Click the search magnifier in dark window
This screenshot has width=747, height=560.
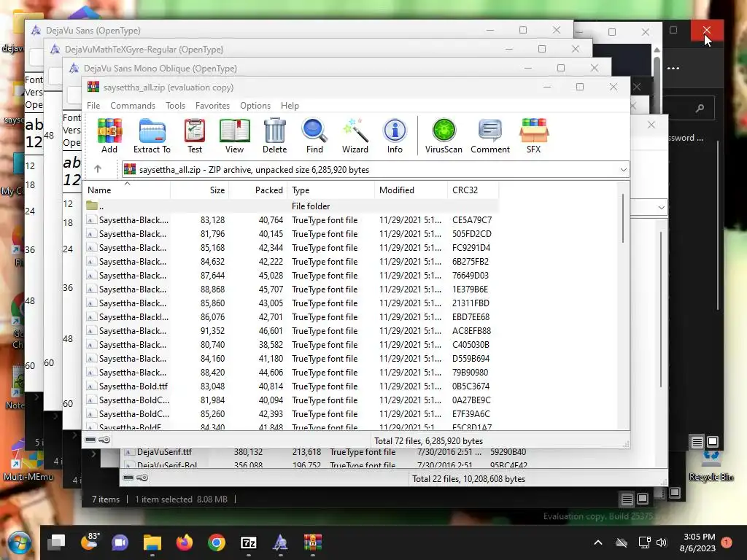click(x=700, y=108)
